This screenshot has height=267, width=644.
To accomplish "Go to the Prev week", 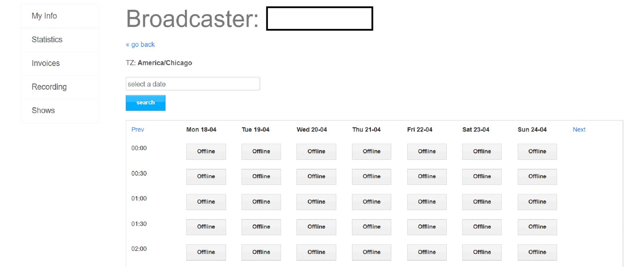I will point(137,130).
